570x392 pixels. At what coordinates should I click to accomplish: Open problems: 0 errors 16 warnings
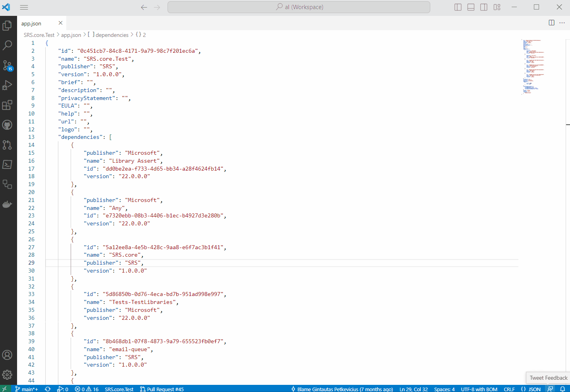[87, 389]
